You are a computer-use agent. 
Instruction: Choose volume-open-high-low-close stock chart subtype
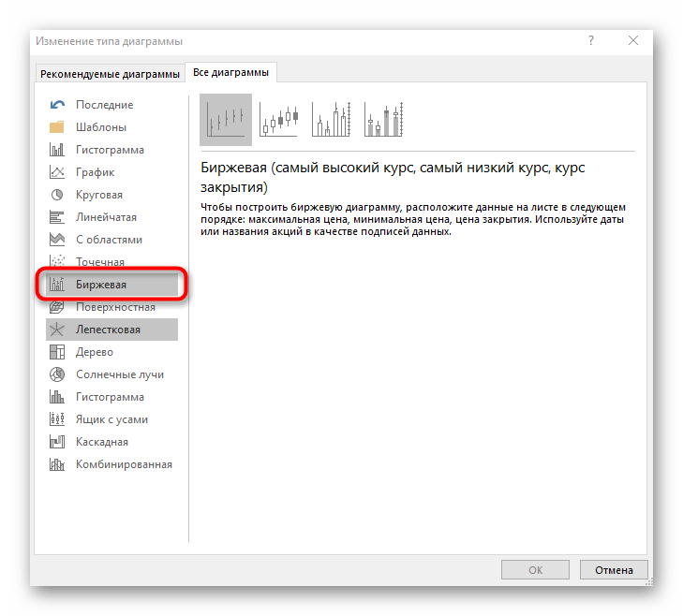[384, 119]
